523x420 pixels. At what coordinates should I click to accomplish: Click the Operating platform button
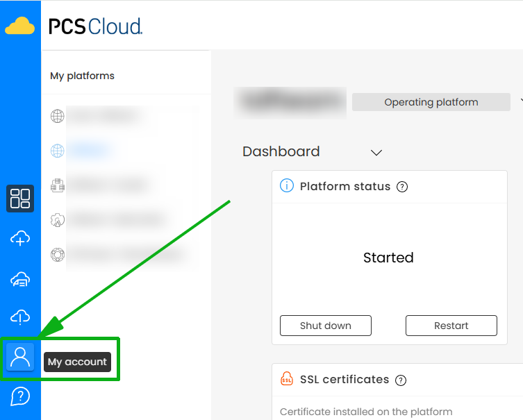(x=431, y=102)
